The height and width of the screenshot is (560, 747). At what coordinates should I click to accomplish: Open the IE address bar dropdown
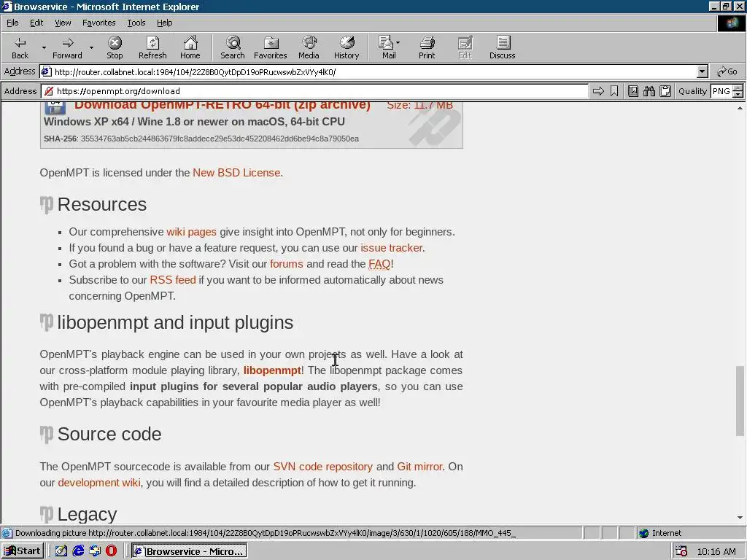point(703,72)
